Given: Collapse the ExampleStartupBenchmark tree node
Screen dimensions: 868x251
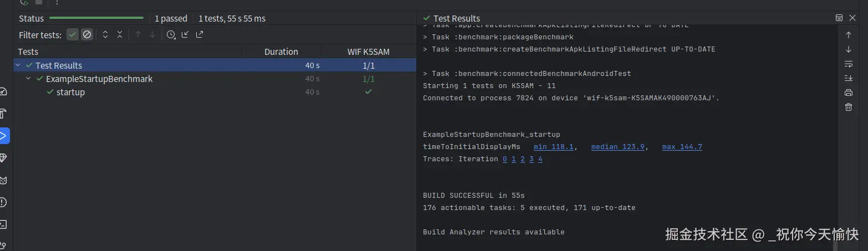Looking at the screenshot, I should click(28, 79).
